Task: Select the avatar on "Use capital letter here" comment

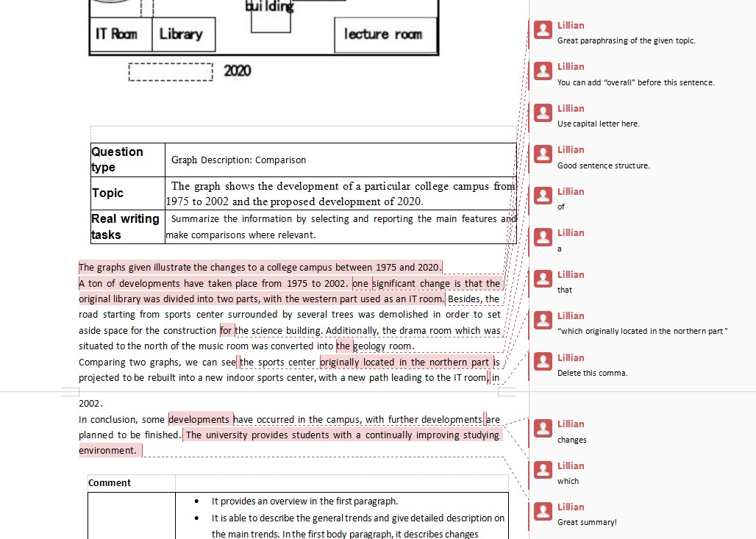Action: (543, 113)
